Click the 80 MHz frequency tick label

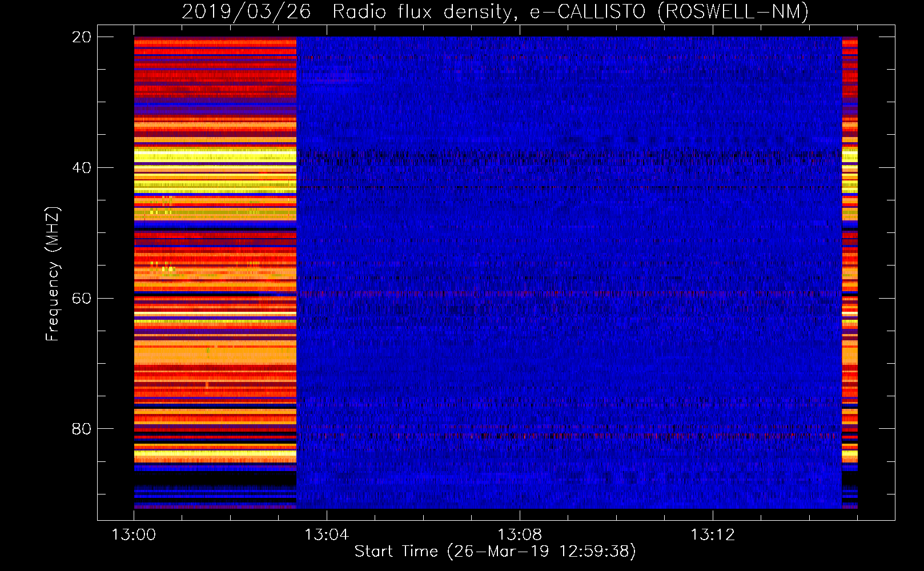click(82, 429)
